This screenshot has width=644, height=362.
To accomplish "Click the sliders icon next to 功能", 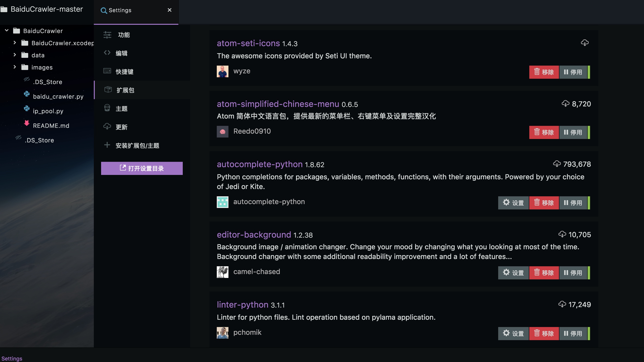I will 107,35.
